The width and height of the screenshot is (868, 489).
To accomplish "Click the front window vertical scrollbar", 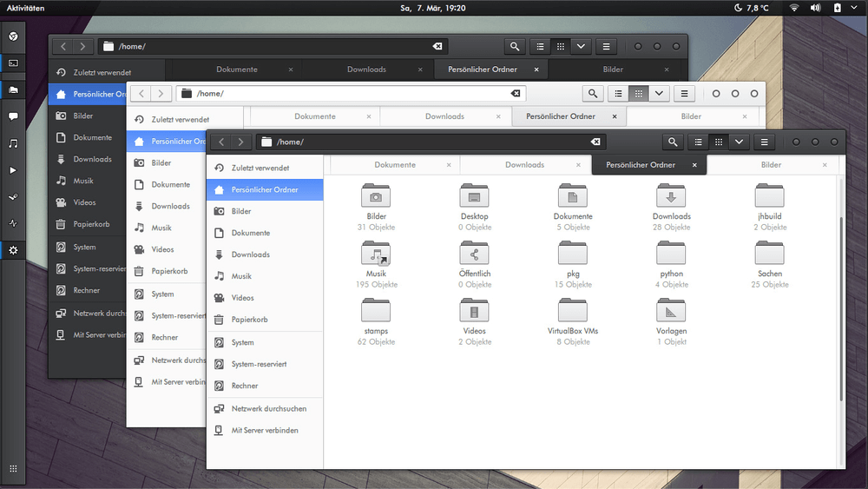I will [x=841, y=308].
